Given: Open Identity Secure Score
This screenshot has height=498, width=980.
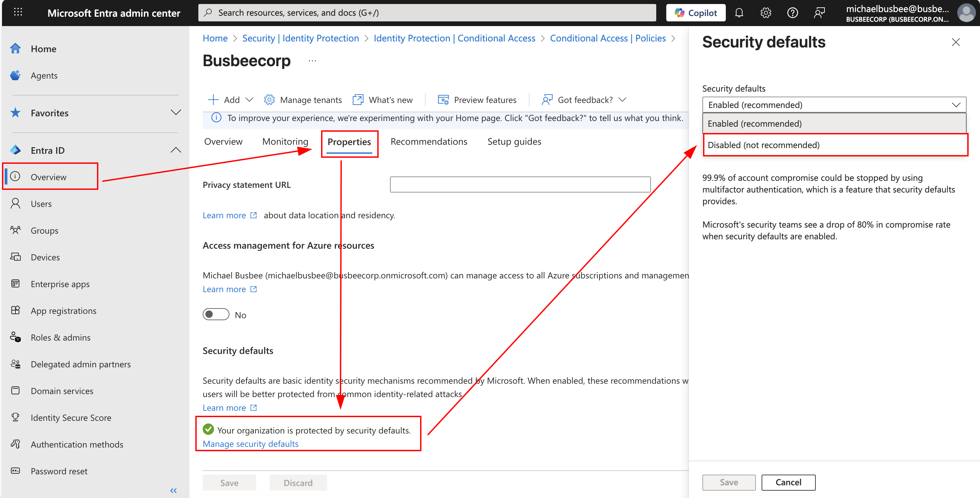Looking at the screenshot, I should tap(71, 417).
